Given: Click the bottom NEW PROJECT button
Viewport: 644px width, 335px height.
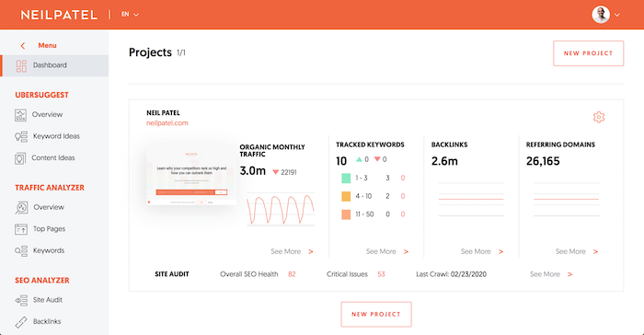Looking at the screenshot, I should [x=376, y=315].
